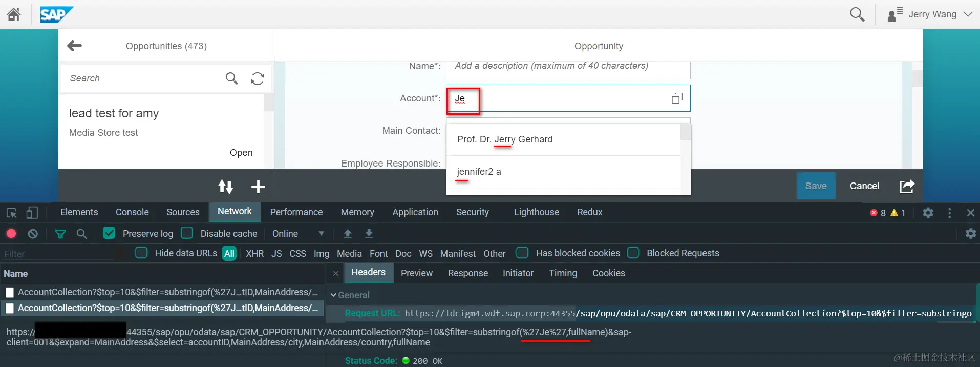
Task: Click the SAP logo
Action: 56,14
